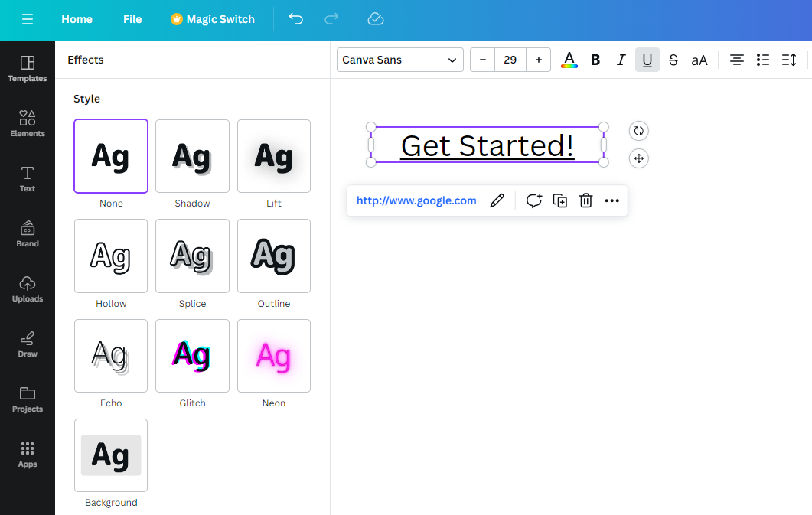Open the text color picker
Viewport: 812px width, 515px height.
[x=569, y=60]
